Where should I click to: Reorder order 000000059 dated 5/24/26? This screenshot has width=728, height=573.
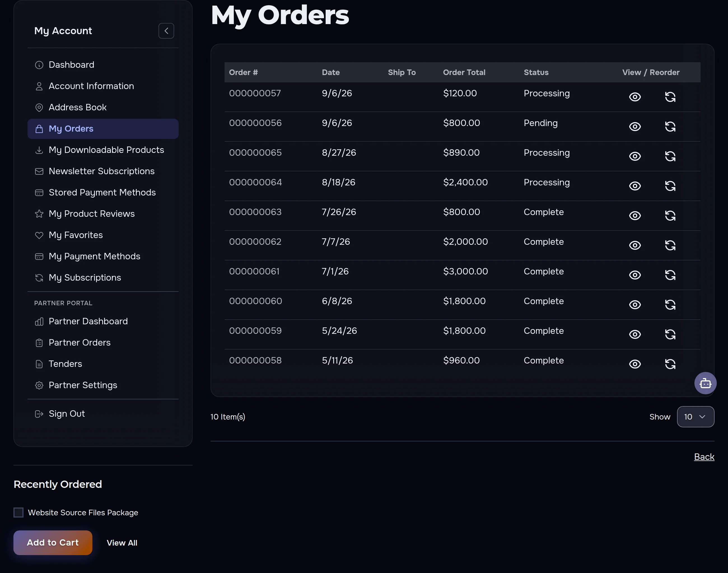click(x=670, y=334)
